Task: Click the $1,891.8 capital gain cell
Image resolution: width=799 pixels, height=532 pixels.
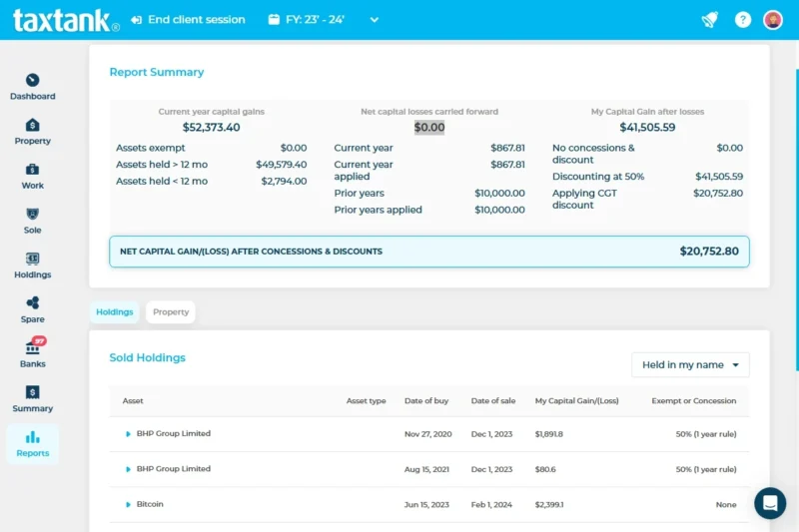Action: coord(548,434)
